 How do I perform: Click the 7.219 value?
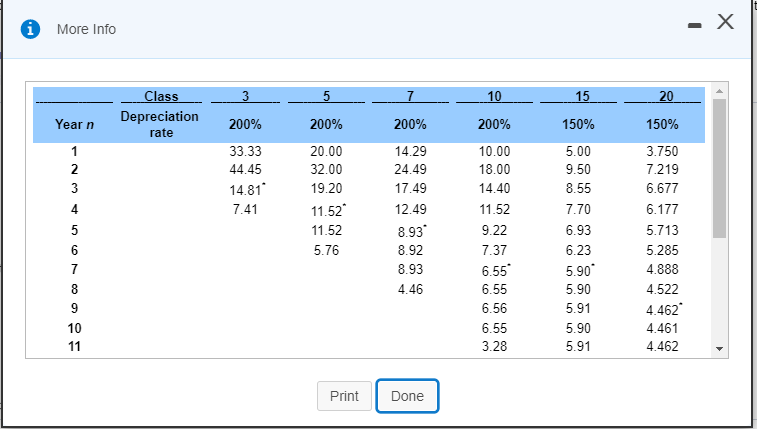[x=662, y=169]
